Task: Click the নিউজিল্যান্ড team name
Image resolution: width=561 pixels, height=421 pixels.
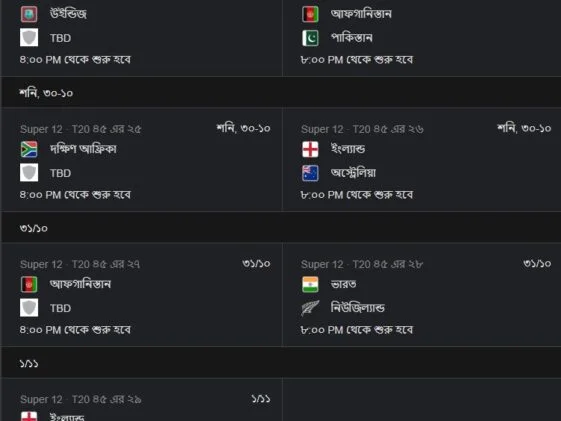Action: click(357, 308)
